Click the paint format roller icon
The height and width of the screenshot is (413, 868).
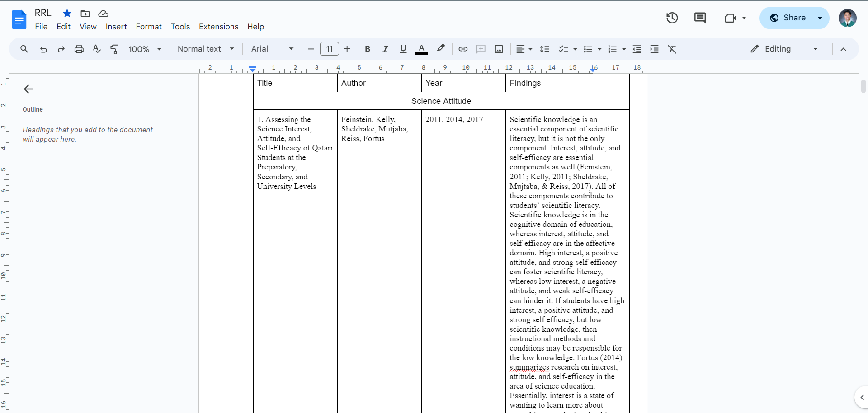(115, 49)
